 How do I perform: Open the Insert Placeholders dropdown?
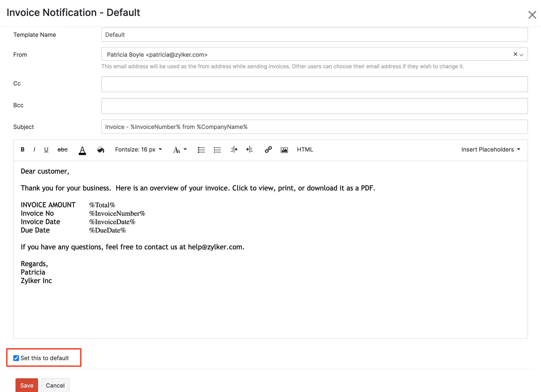491,149
